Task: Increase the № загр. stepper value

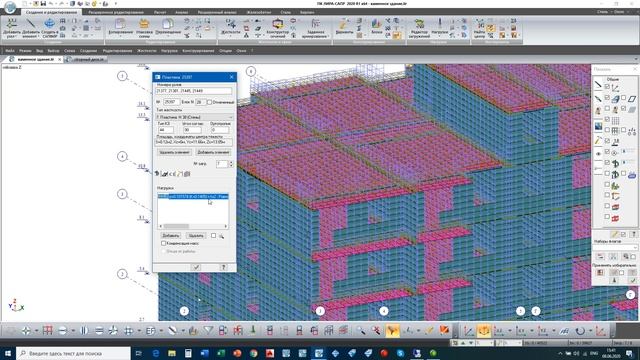Action: (231, 162)
